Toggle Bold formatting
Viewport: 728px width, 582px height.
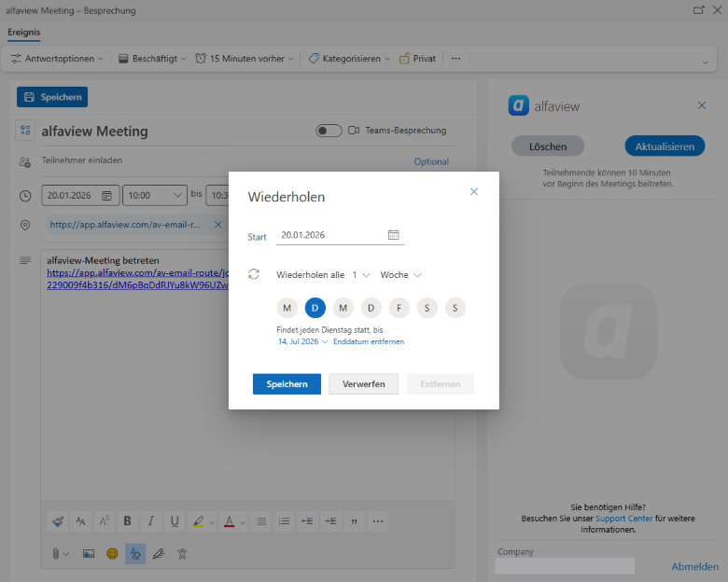point(127,521)
